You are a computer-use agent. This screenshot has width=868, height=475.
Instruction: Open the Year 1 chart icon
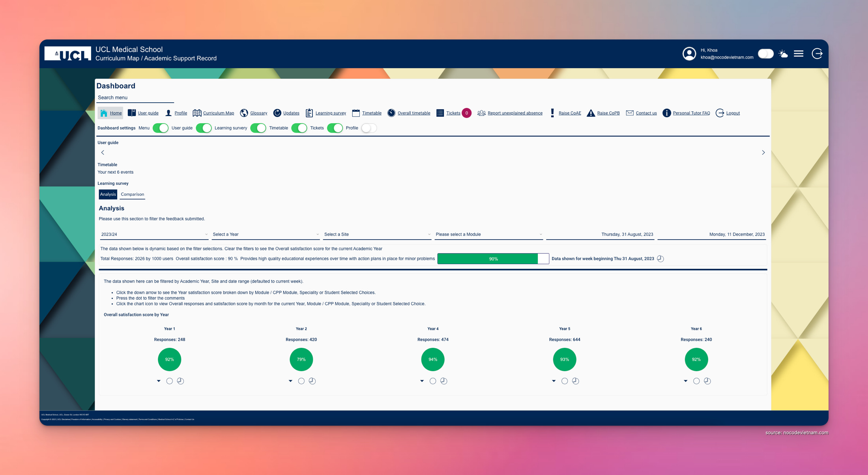pyautogui.click(x=180, y=381)
